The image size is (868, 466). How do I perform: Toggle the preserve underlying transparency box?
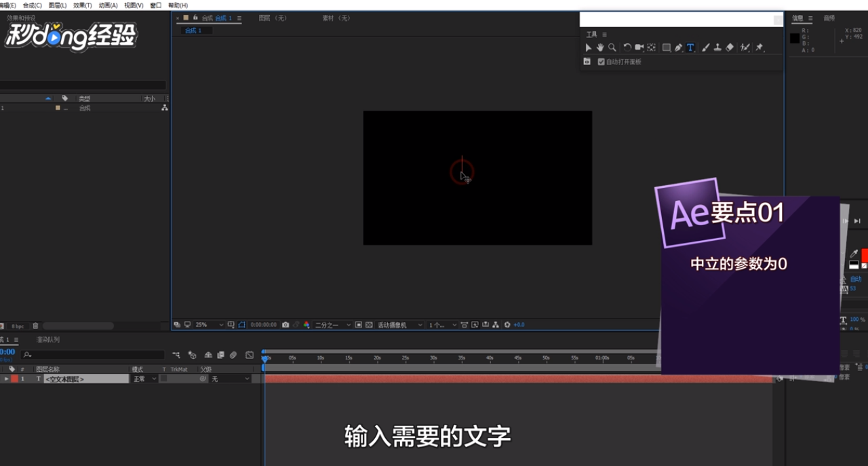click(163, 379)
